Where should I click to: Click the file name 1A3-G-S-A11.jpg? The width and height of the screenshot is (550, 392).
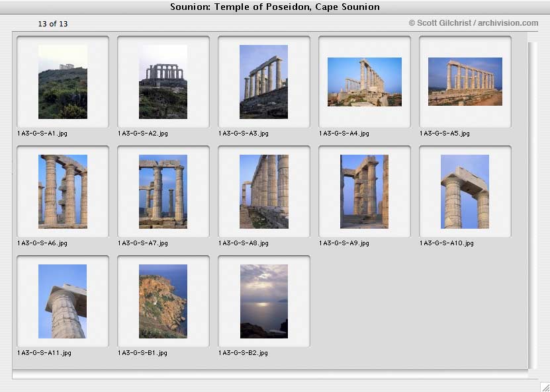pos(44,353)
